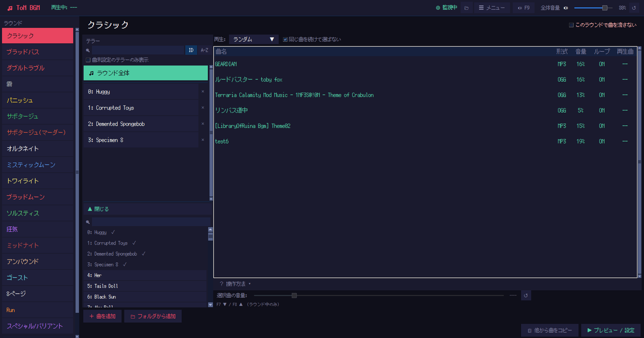
Task: Select the ゴースト round
Action: click(x=38, y=278)
